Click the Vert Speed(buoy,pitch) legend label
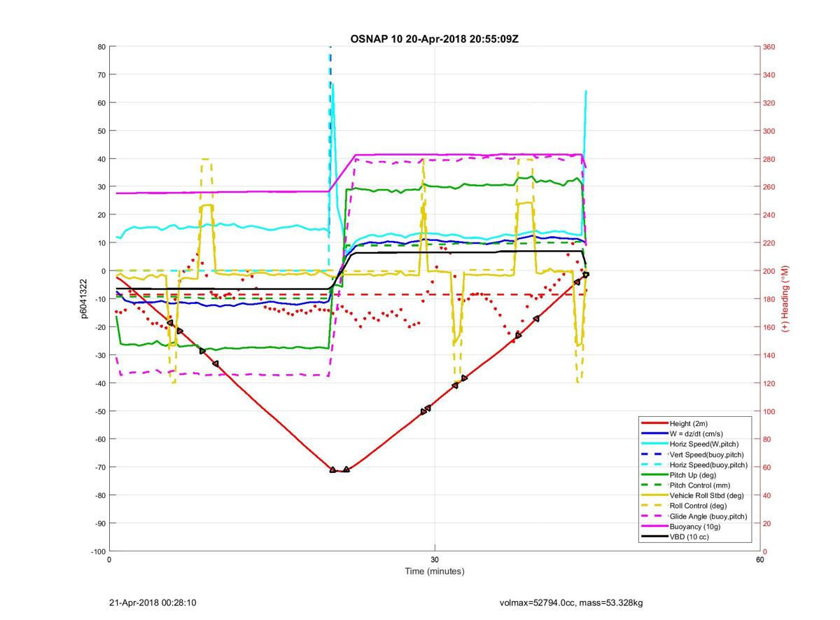The width and height of the screenshot is (840, 620). coord(708,455)
